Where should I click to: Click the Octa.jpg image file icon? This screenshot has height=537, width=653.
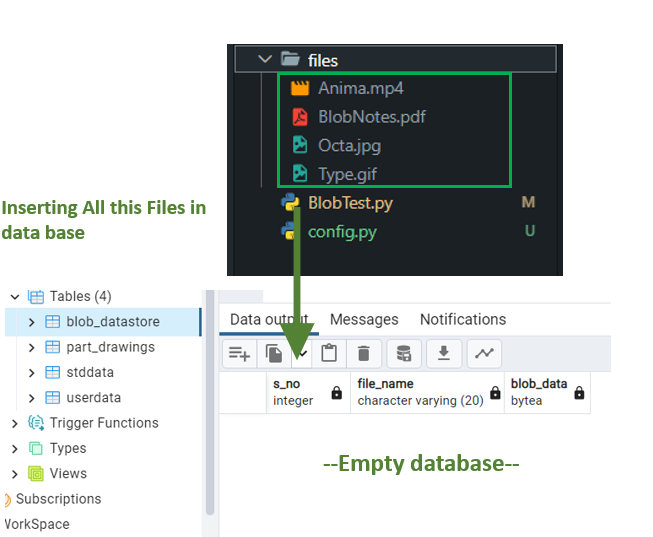[x=300, y=145]
